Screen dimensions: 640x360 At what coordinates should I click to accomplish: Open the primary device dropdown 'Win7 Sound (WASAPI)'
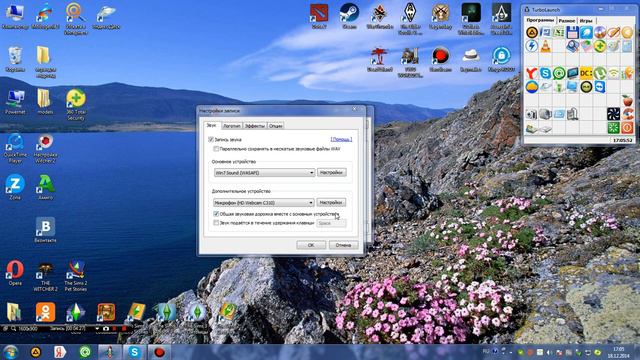pyautogui.click(x=264, y=173)
